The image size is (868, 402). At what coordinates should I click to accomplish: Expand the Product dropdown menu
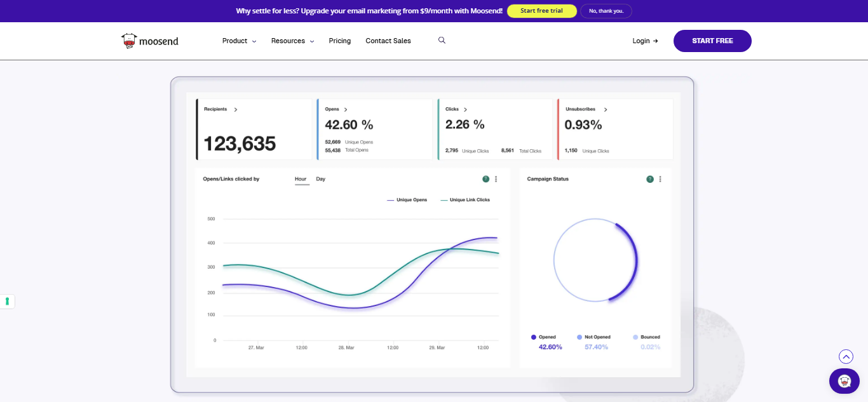tap(239, 41)
